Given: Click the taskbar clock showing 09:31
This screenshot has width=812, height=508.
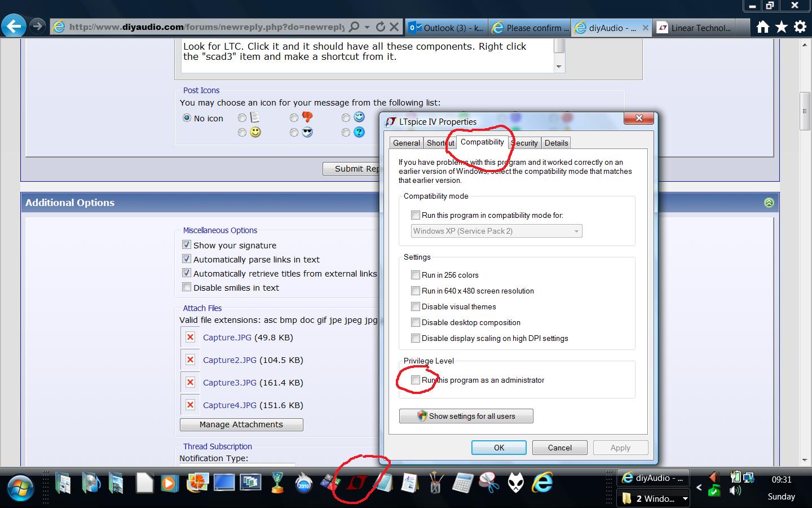Looking at the screenshot, I should pos(782,480).
